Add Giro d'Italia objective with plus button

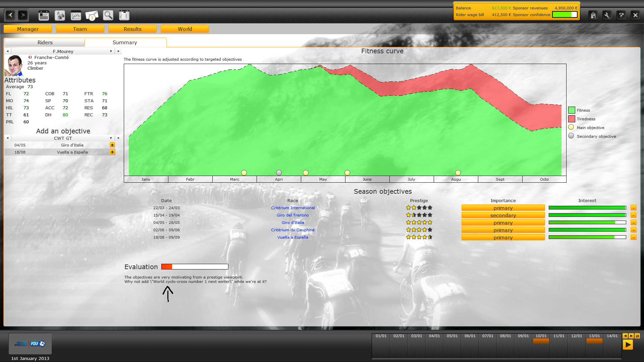(112, 145)
